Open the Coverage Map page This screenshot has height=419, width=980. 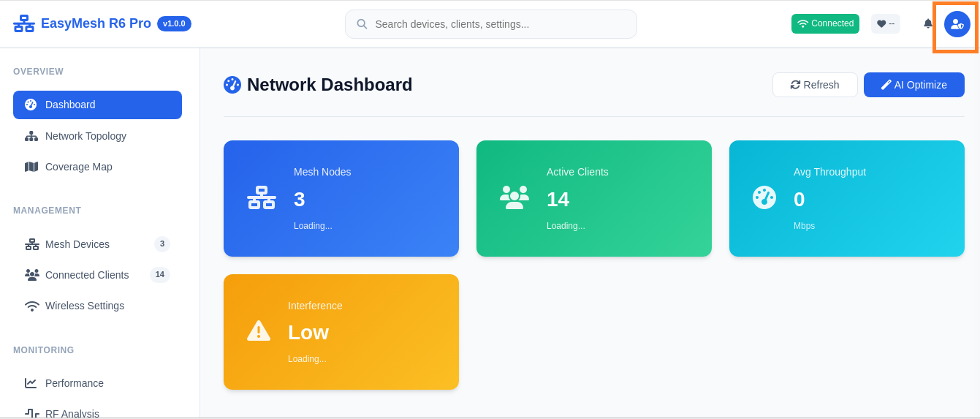click(x=97, y=167)
